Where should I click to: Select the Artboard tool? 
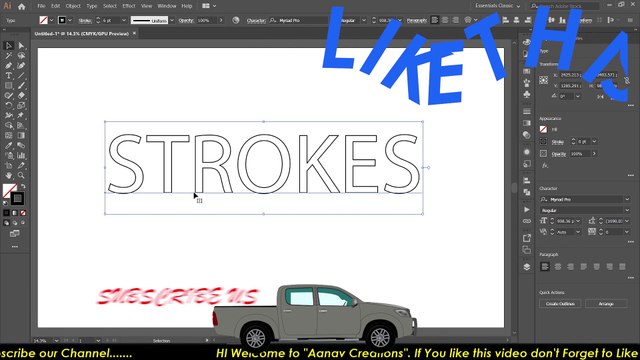point(9,165)
